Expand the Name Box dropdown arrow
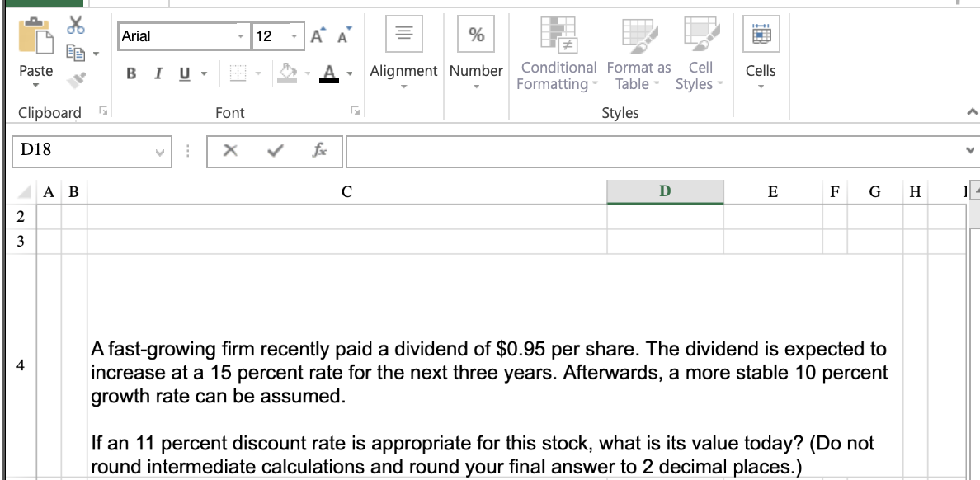Image resolution: width=980 pixels, height=480 pixels. [x=160, y=151]
